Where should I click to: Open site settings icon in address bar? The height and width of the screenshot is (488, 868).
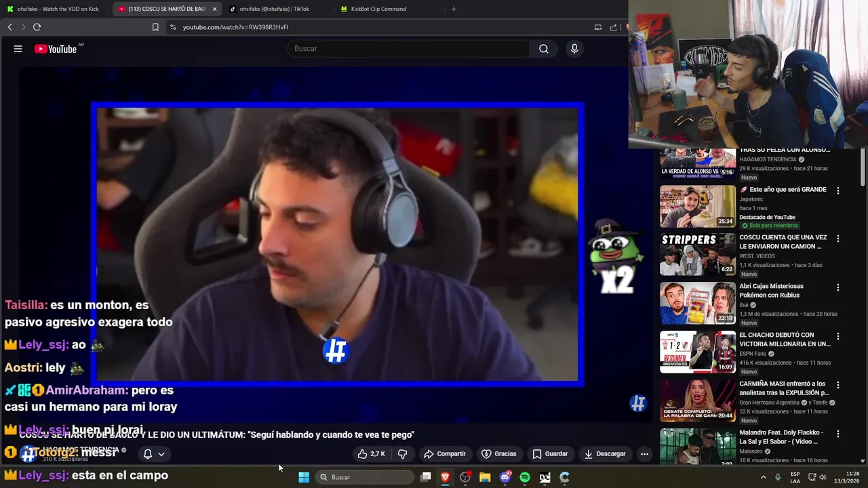point(173,27)
